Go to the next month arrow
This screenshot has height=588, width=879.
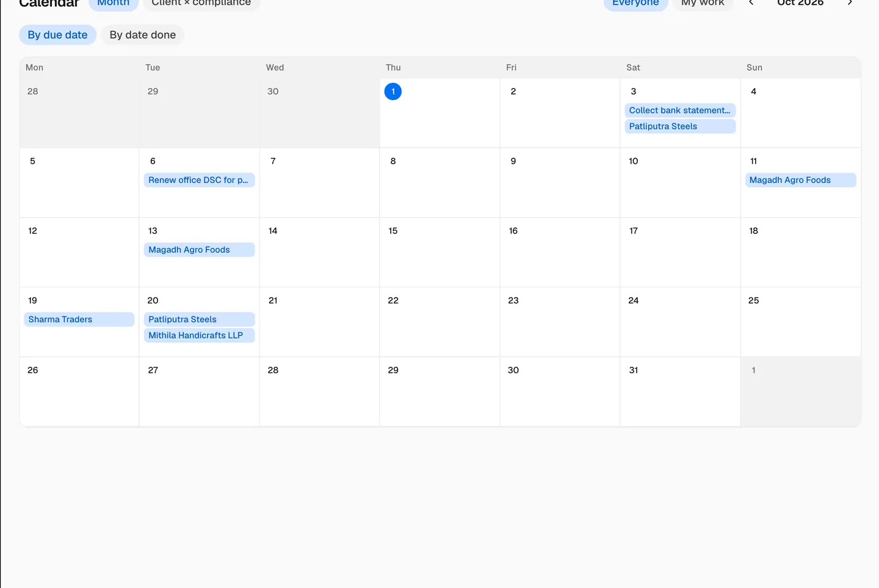850,2
